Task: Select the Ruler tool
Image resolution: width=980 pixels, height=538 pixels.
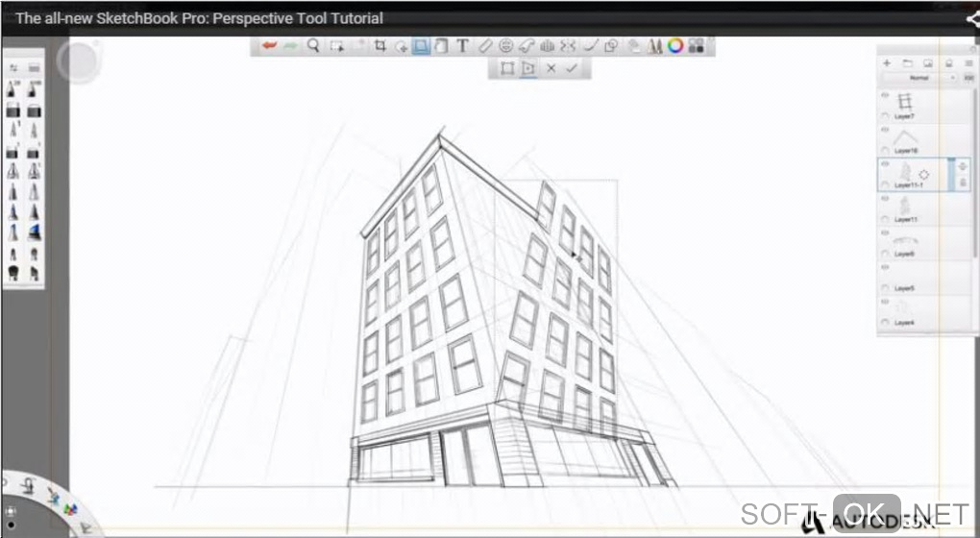Action: [485, 45]
